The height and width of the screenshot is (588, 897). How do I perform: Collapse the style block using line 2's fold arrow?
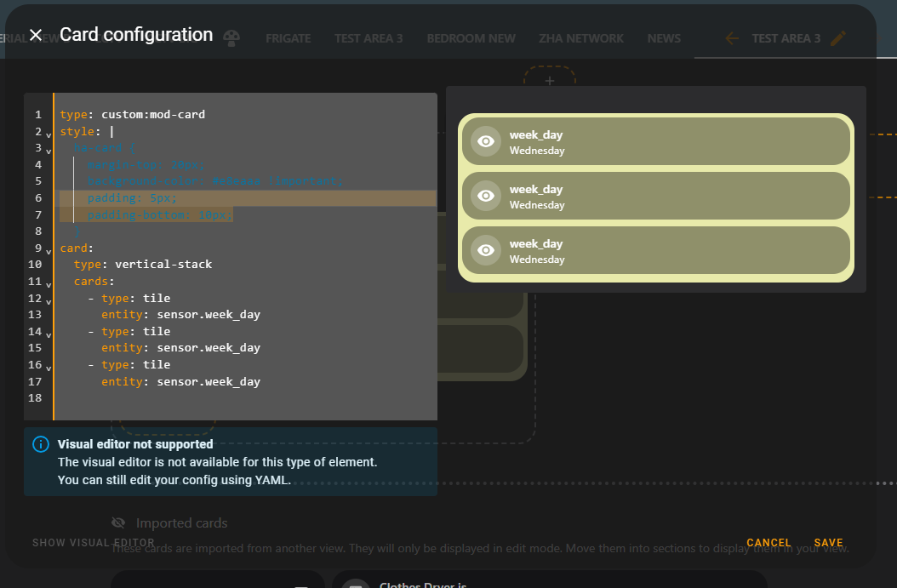pyautogui.click(x=47, y=133)
